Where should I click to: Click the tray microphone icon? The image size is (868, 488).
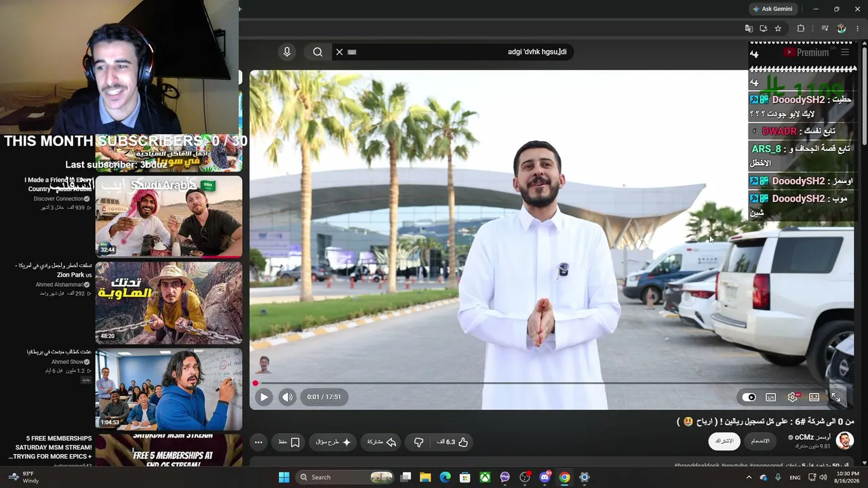(x=778, y=477)
